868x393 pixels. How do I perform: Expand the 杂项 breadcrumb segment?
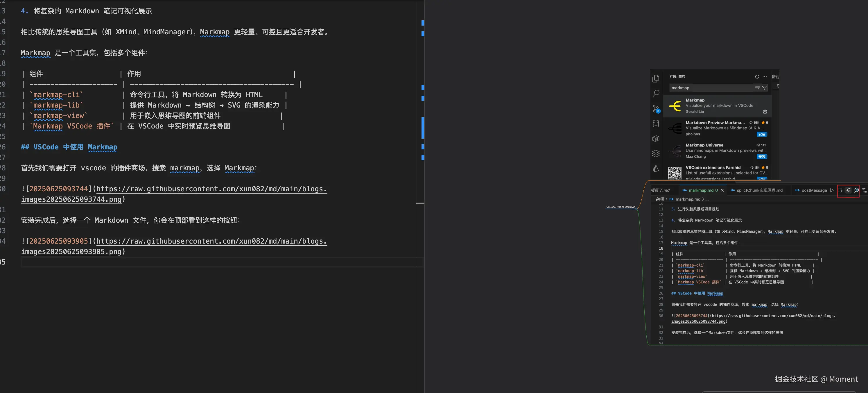click(x=659, y=199)
